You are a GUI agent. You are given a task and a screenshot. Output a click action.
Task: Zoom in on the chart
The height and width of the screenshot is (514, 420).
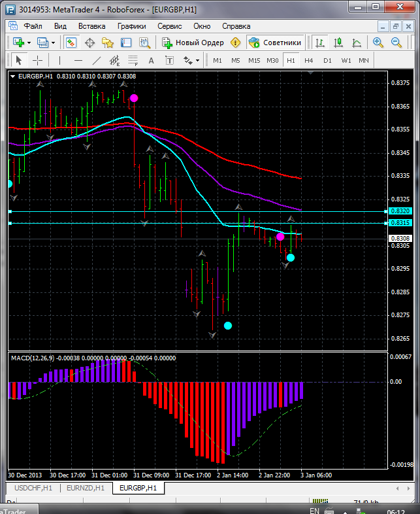click(378, 43)
